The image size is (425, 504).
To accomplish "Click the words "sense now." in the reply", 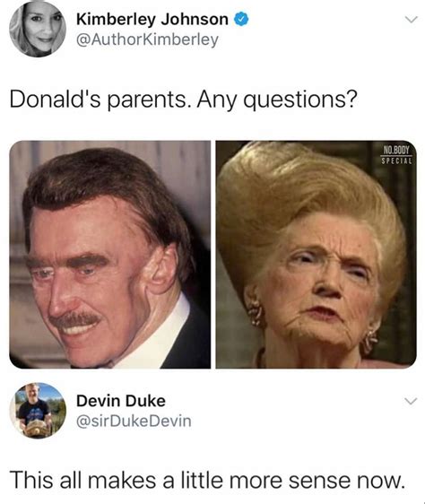I will (345, 480).
